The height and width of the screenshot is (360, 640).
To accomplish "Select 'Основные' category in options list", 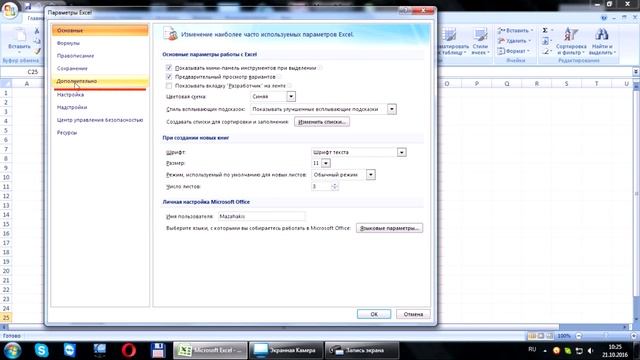I will coord(100,30).
